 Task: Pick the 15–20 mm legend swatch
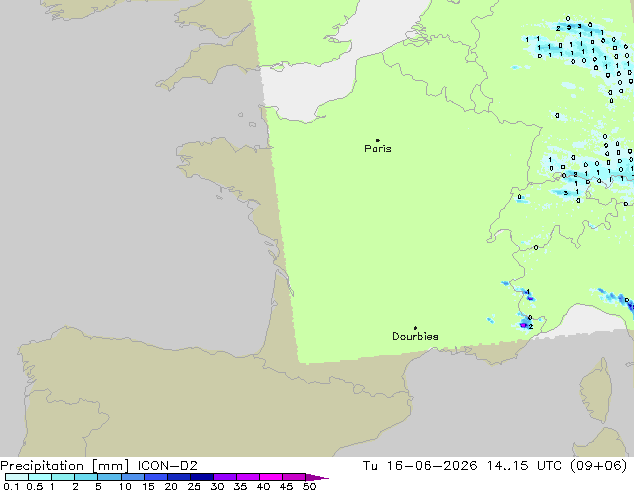[x=155, y=477]
